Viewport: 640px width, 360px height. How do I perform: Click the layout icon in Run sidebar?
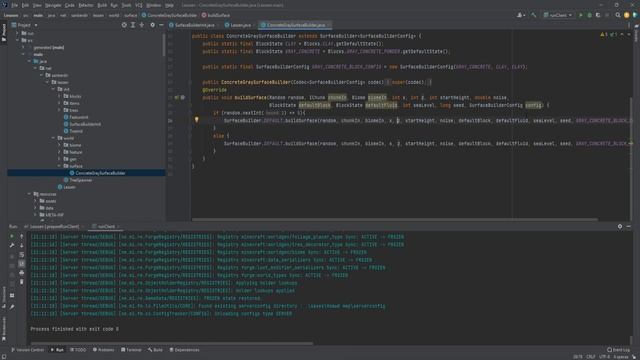tap(12, 295)
